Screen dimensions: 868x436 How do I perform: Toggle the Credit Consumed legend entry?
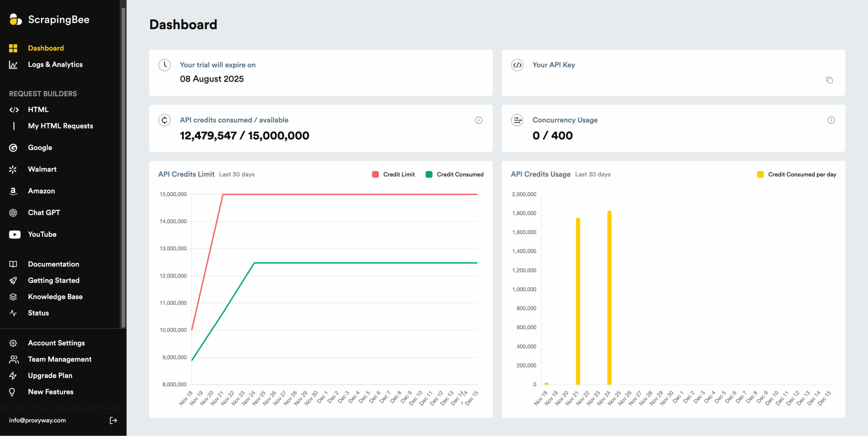[454, 174]
